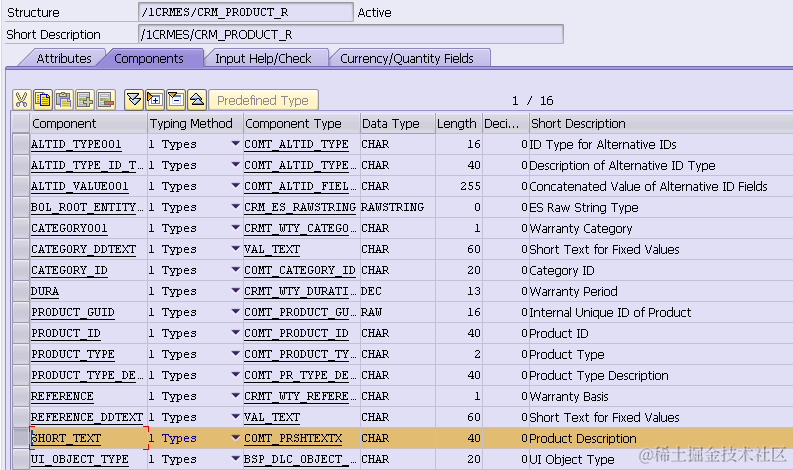793x470 pixels.
Task: Click the Short Description column header
Action: coord(660,123)
